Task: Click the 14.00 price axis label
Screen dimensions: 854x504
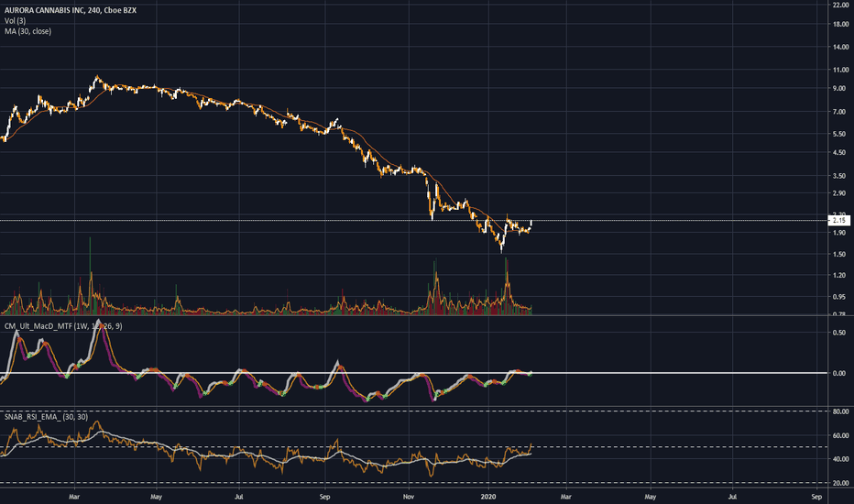Action: (x=840, y=48)
